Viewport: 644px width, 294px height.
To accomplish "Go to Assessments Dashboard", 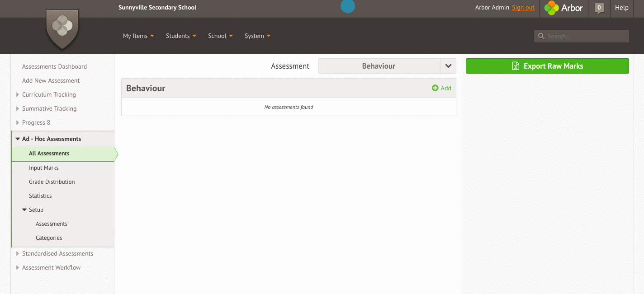I will tap(54, 66).
